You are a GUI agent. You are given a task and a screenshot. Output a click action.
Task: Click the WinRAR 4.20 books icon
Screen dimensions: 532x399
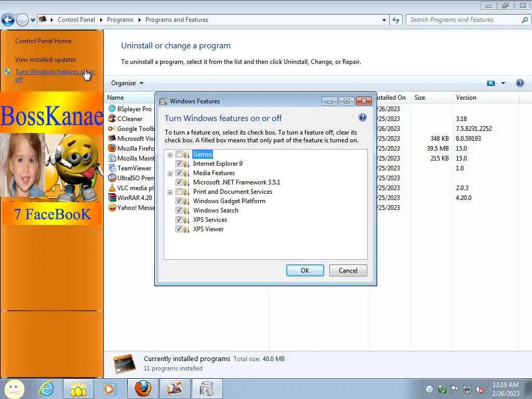112,197
